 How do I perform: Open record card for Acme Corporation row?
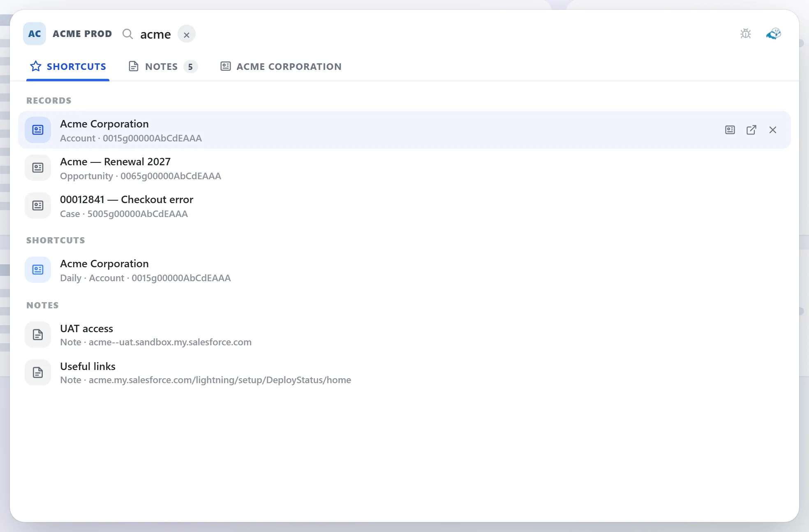coord(730,130)
